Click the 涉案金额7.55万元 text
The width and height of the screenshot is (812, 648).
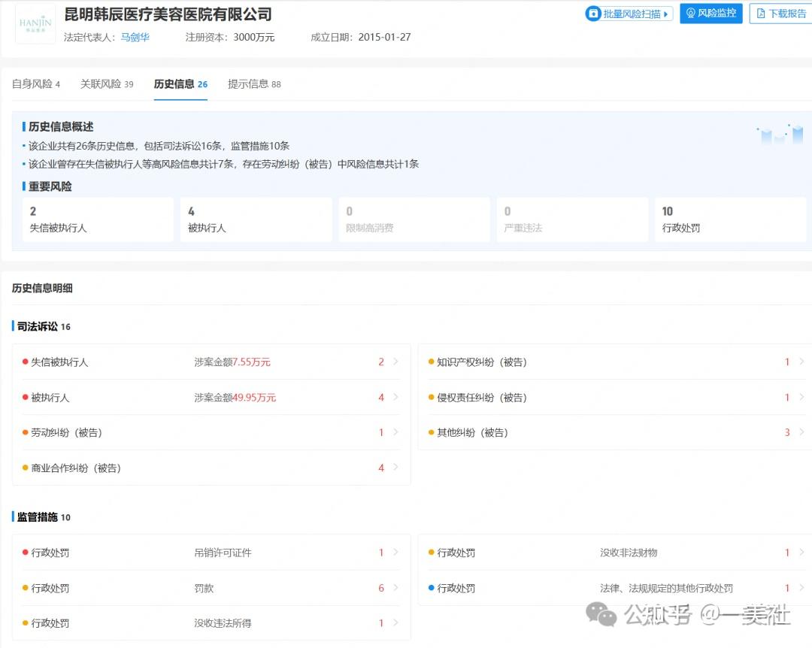pyautogui.click(x=232, y=362)
